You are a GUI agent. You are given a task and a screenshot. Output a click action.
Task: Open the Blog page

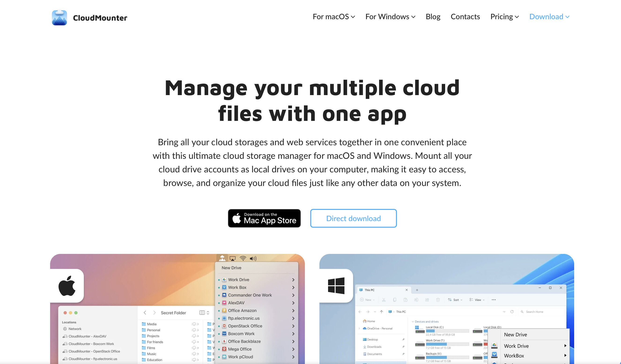pos(433,17)
